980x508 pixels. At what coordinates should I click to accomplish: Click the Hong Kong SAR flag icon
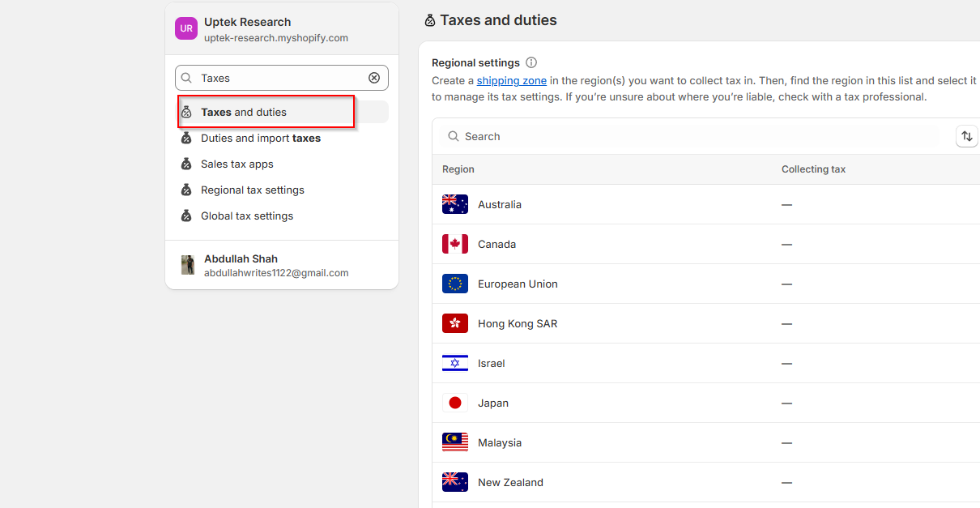coord(455,323)
